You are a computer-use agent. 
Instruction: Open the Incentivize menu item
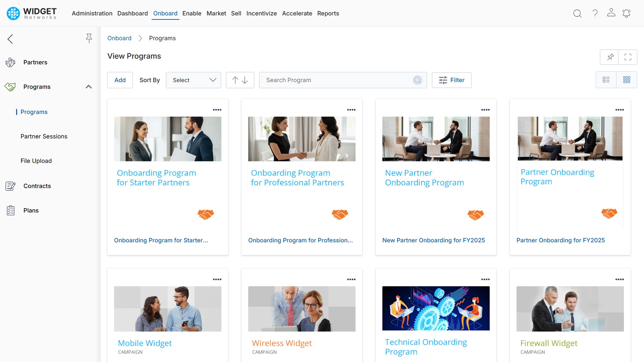coord(262,13)
